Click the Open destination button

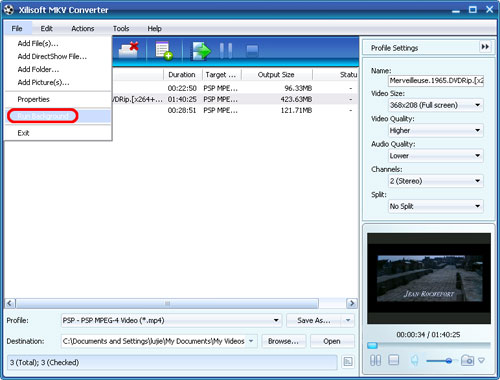pyautogui.click(x=332, y=341)
